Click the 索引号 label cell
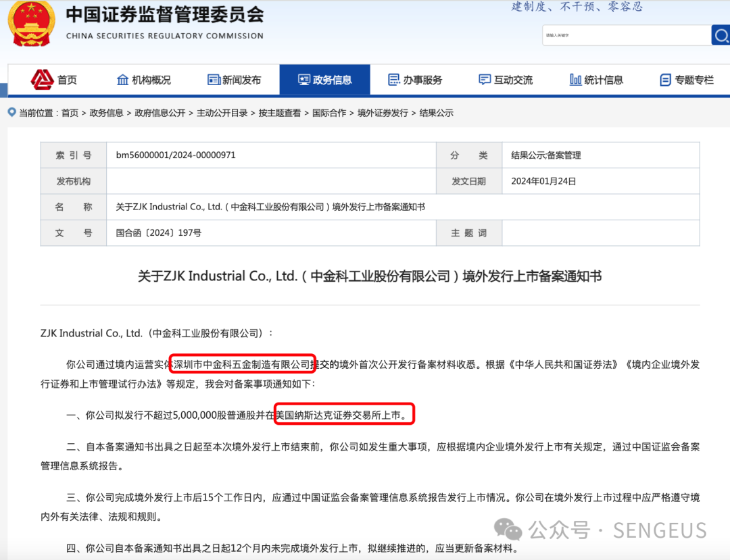Image resolution: width=730 pixels, height=560 pixels. [x=74, y=155]
